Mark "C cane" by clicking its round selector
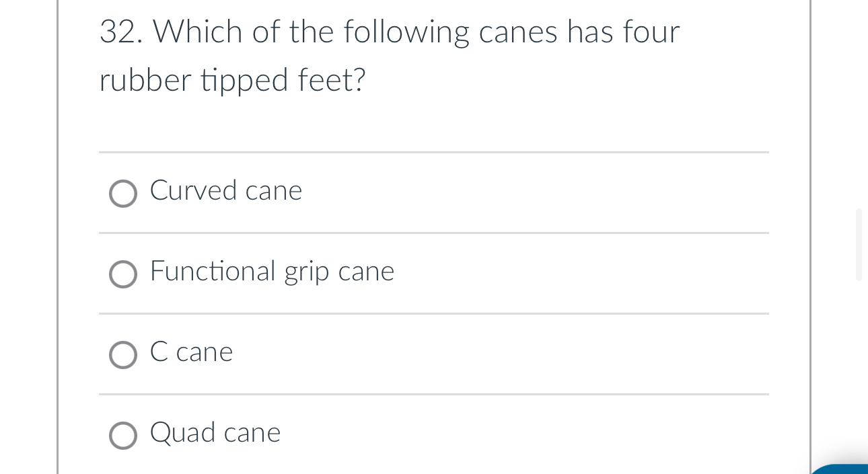The width and height of the screenshot is (868, 474). point(123,355)
